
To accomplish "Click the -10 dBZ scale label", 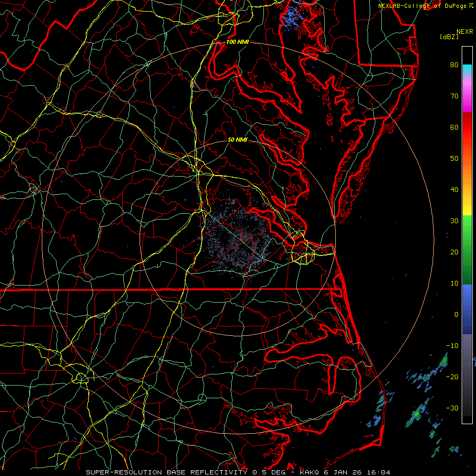I will (452, 346).
